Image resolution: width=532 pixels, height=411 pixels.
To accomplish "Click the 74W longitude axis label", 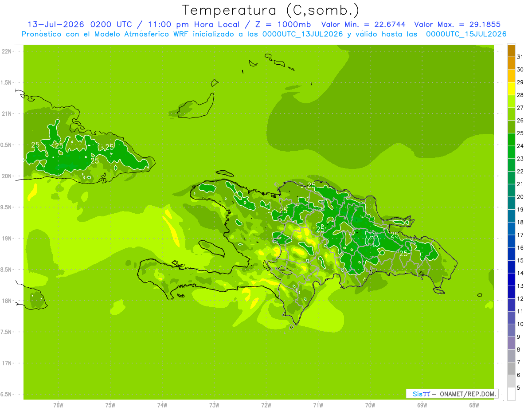I will pyautogui.click(x=162, y=405).
